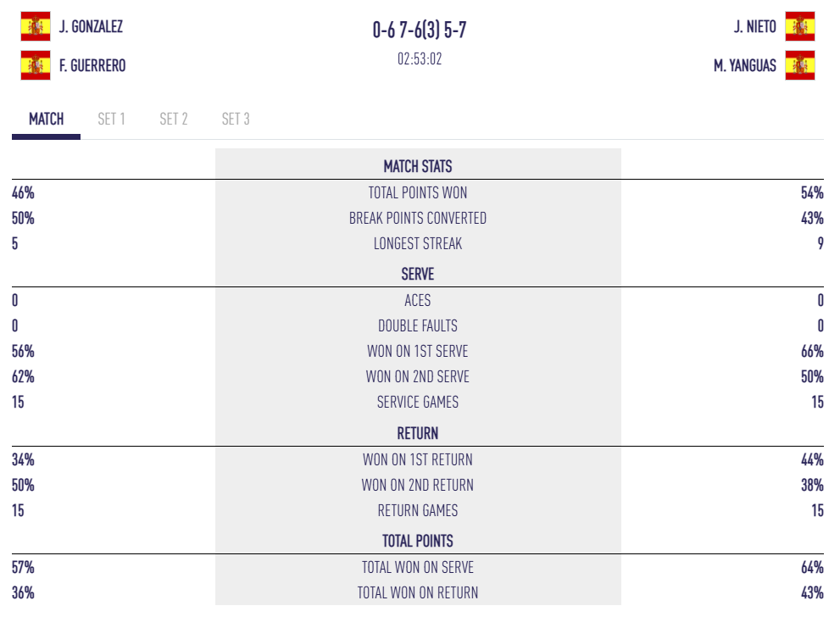
Task: Click the Spanish flag beside F. Guerrero
Action: 36,65
